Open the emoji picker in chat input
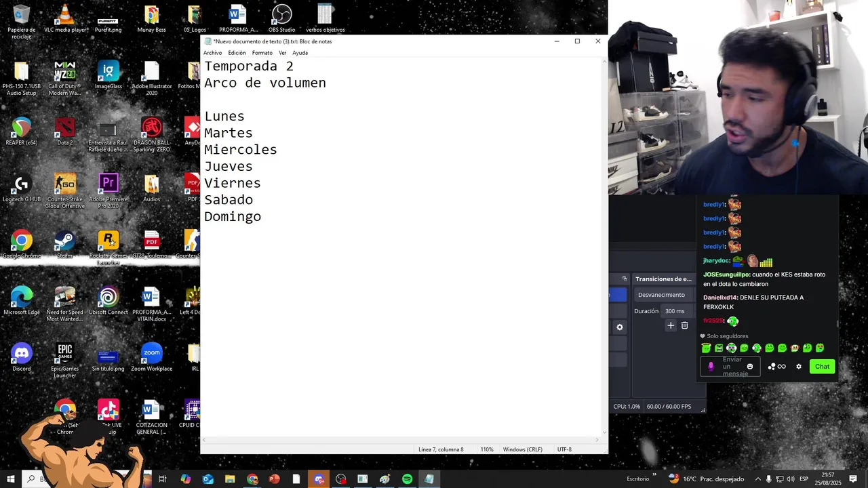Screen dimensions: 868x488 coord(750,367)
